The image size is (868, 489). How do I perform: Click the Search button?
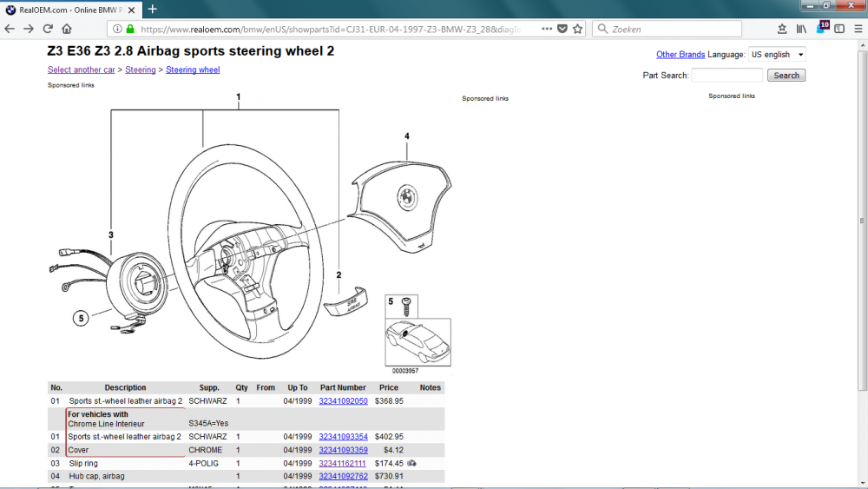[x=786, y=76]
